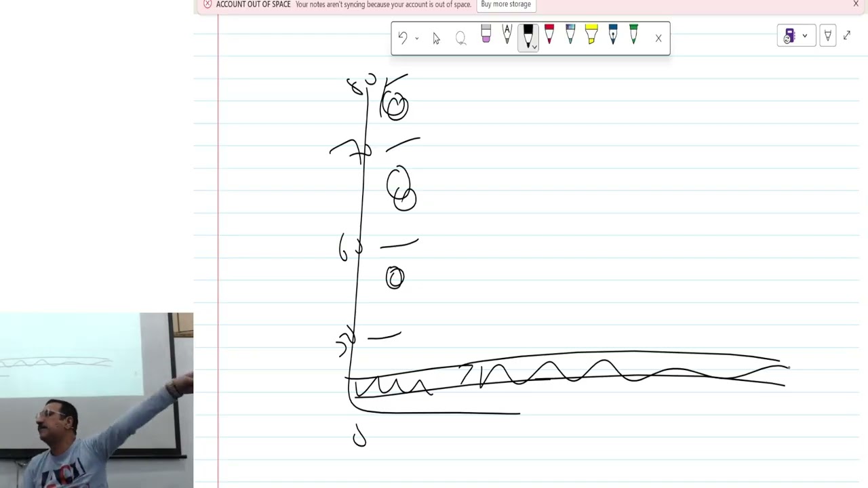Viewport: 868px width, 488px height.
Task: Select the black pen
Action: tap(528, 35)
